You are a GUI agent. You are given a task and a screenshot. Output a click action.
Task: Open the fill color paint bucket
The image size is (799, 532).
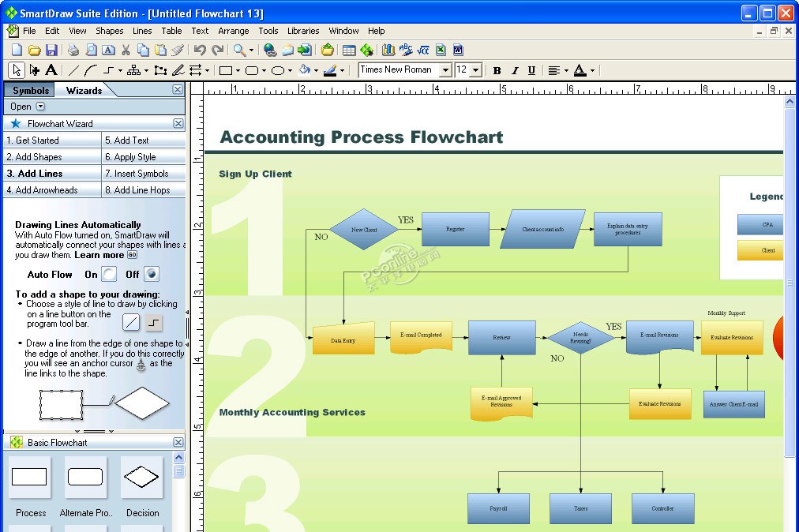(304, 70)
